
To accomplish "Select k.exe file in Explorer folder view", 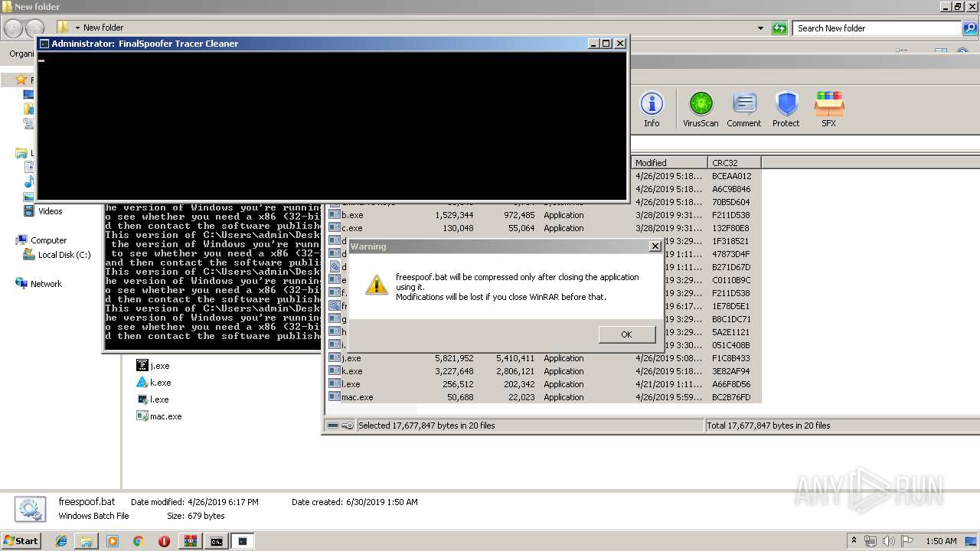I will (153, 383).
